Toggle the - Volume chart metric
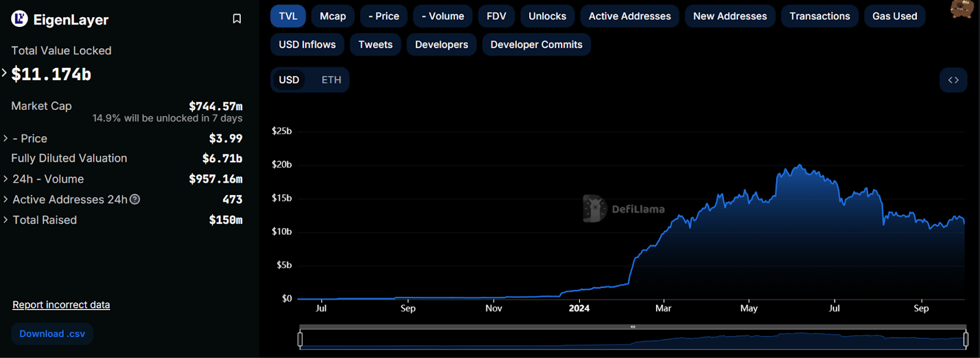 tap(443, 16)
